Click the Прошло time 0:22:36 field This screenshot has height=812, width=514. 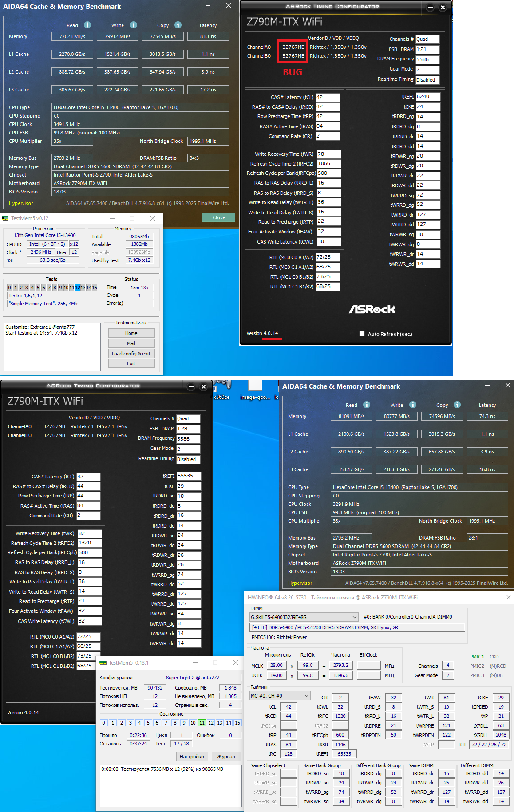click(x=138, y=735)
